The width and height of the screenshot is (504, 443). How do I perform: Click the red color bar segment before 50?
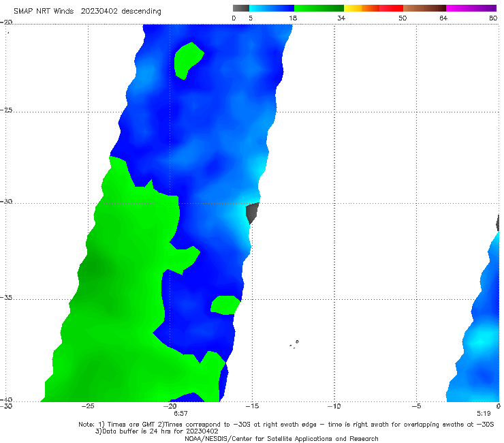pyautogui.click(x=391, y=8)
